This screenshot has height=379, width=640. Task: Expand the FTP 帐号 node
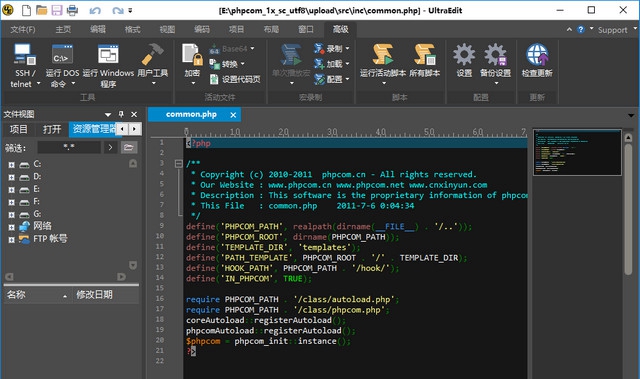11,240
